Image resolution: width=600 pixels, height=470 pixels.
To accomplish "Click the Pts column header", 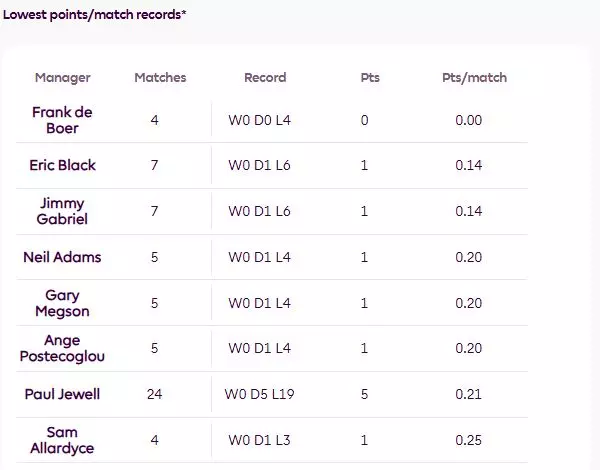I will 370,77.
